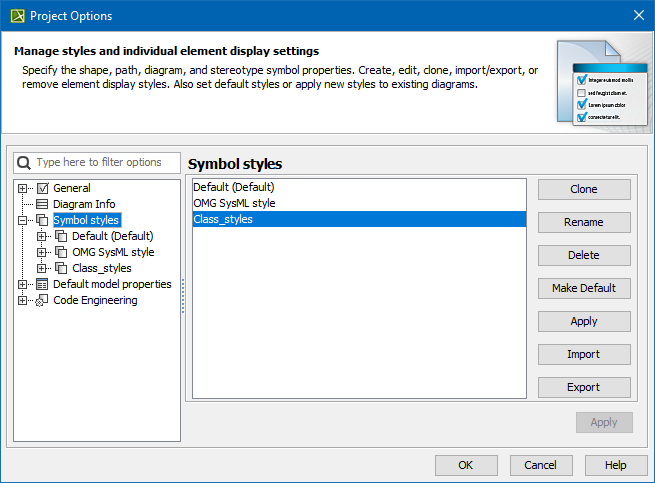Click the search magnifier icon in filter
Screen dimensions: 655x483
point(24,162)
